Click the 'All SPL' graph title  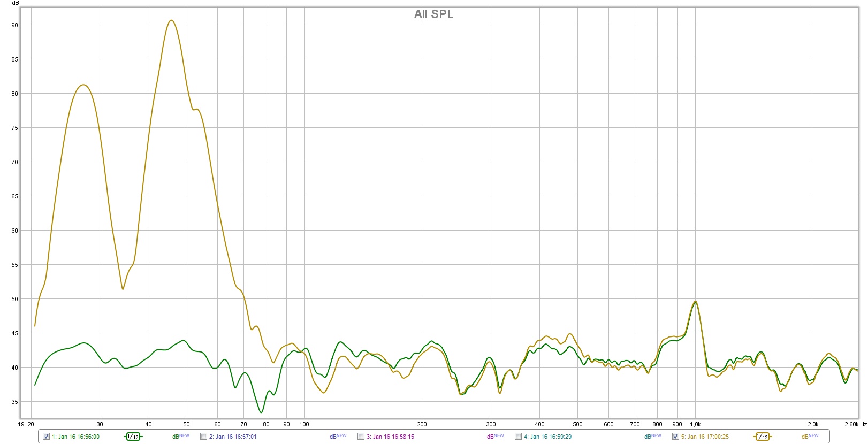(433, 14)
